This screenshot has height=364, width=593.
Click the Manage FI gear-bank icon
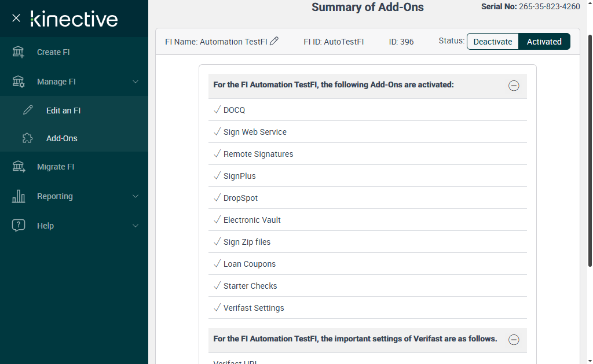pyautogui.click(x=19, y=82)
